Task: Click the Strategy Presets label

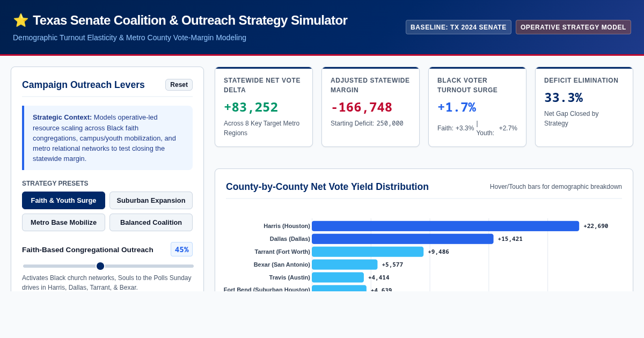Action: (x=55, y=183)
